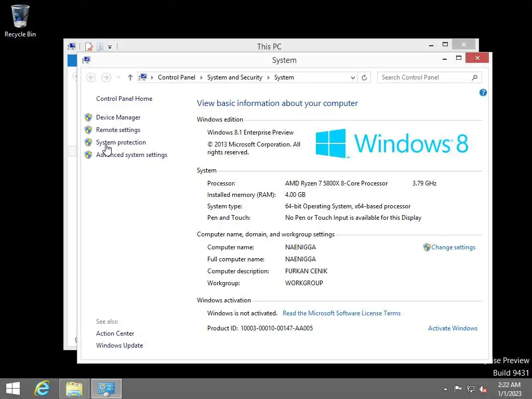Read the Microsoft Software License Terms
This screenshot has height=399, width=532.
tap(341, 313)
